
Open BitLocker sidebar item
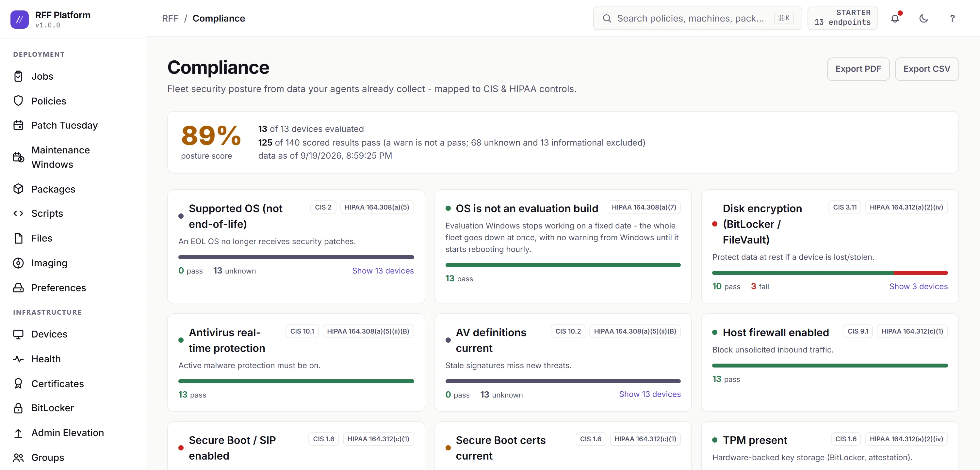point(73,408)
